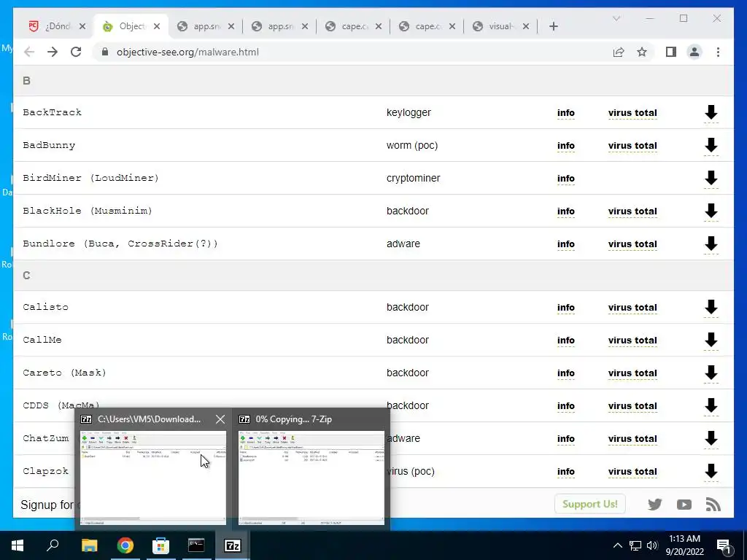747x560 pixels.
Task: Open Command Prompt from taskbar
Action: pyautogui.click(x=196, y=545)
